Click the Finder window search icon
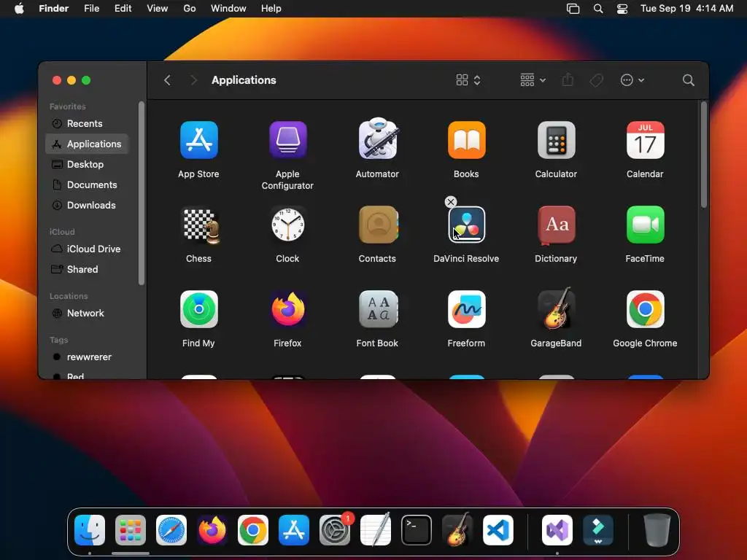Viewport: 747px width, 560px height. click(x=688, y=80)
